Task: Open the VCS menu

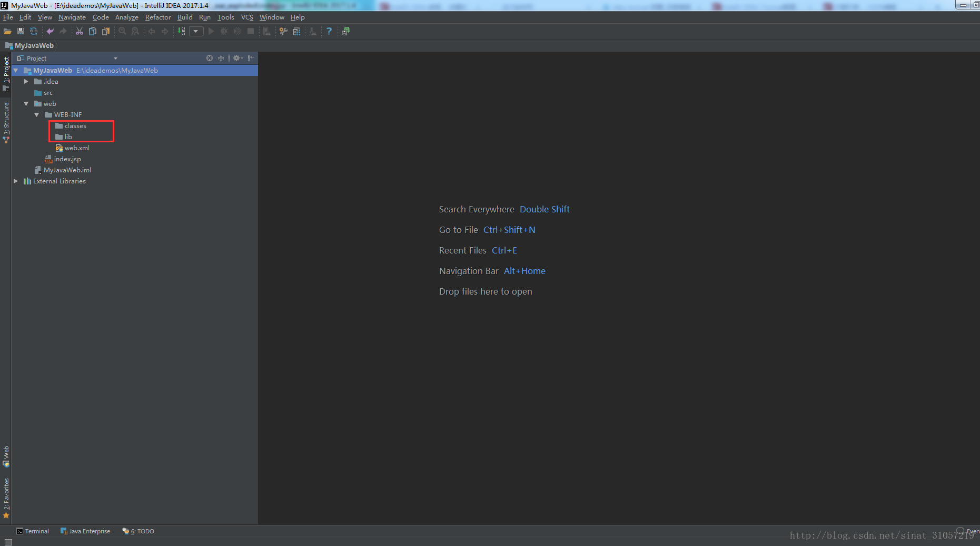Action: 247,17
